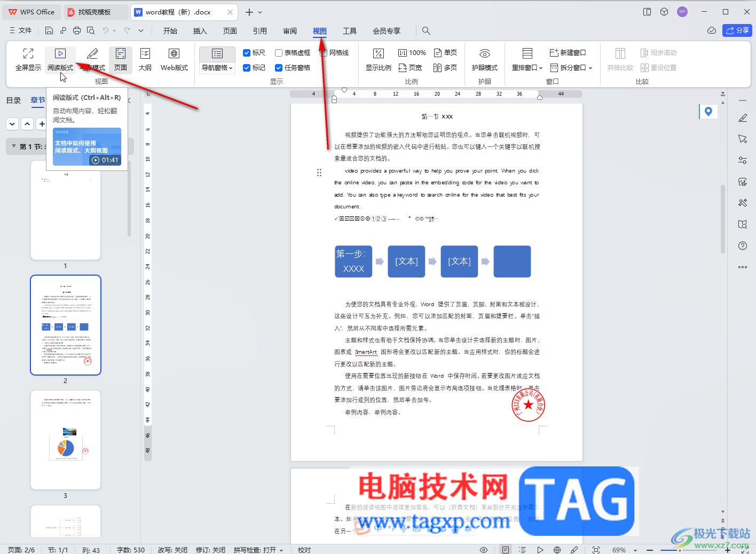Click down-arrow button in navigation pane
This screenshot has height=554, width=756.
(x=13, y=124)
